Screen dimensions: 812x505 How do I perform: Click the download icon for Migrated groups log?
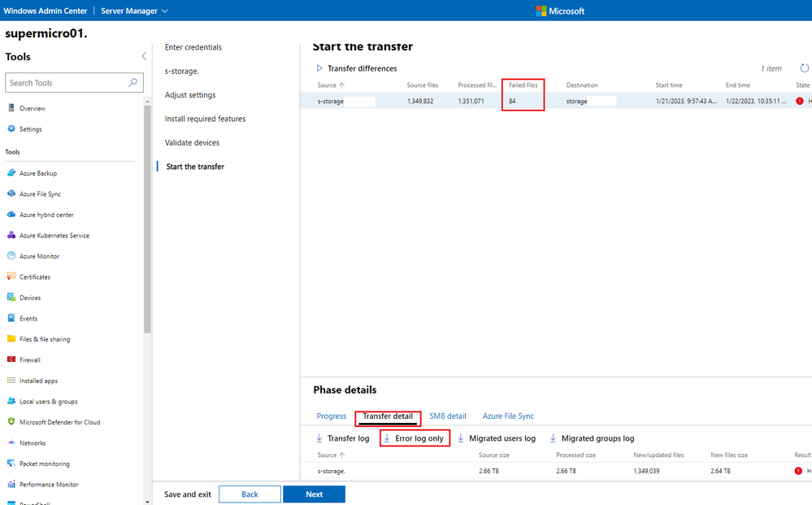(553, 438)
